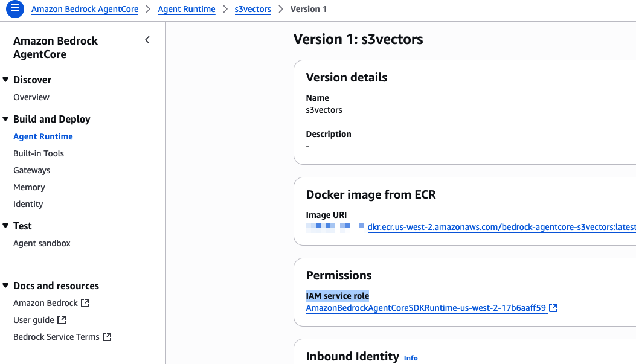
Task: Collapse the Docs and resources section
Action: (x=6, y=286)
